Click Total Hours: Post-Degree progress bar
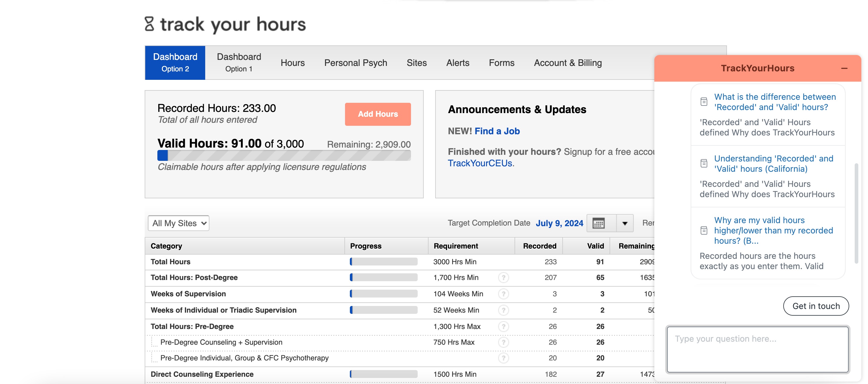Image resolution: width=868 pixels, height=384 pixels. click(383, 278)
